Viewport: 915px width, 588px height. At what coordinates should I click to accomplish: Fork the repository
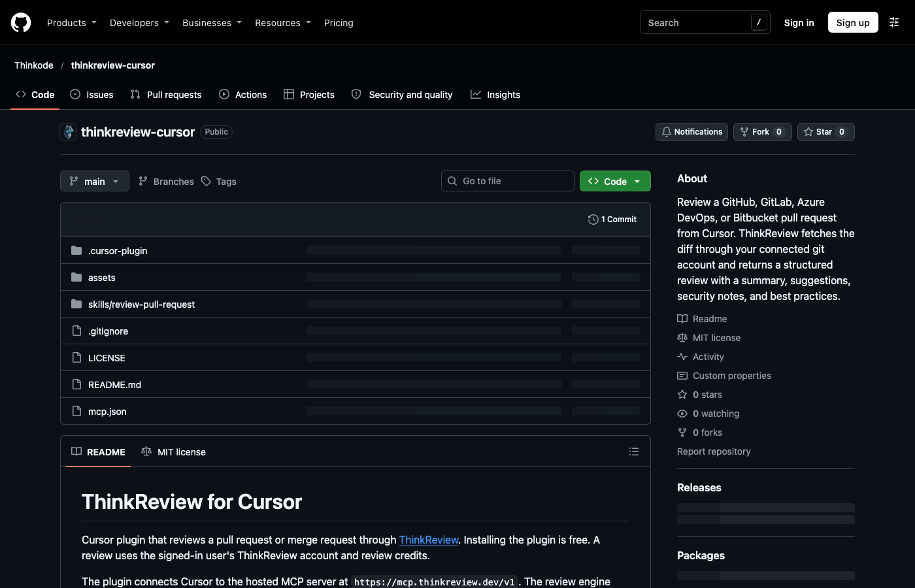coord(762,132)
